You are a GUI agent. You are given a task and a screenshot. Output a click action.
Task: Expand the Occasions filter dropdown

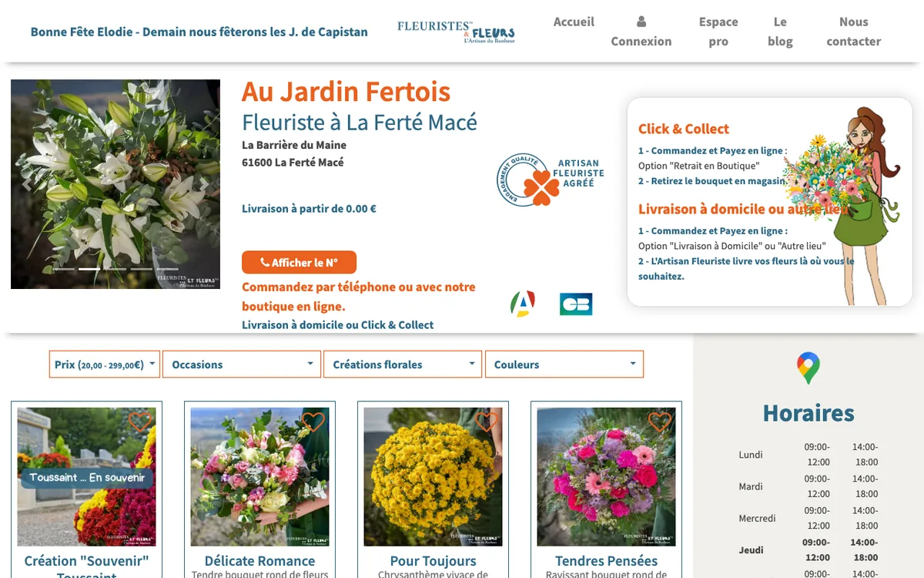[242, 365]
